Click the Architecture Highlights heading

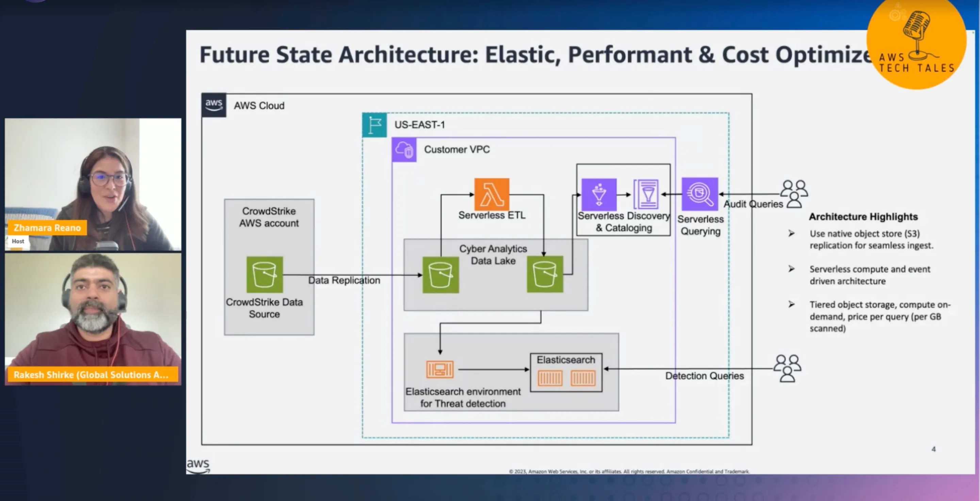pos(863,216)
